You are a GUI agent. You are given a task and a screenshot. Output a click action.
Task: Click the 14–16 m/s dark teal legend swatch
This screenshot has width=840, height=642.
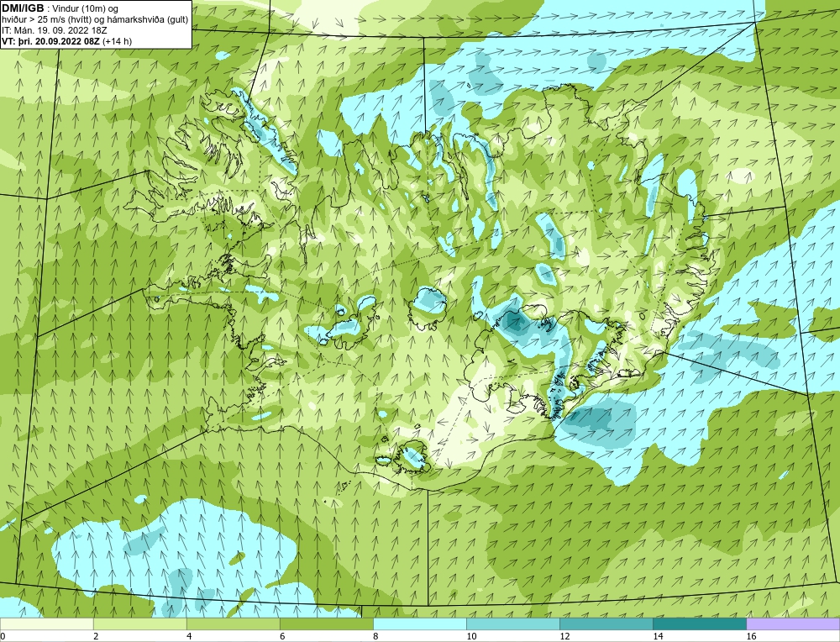coord(700,624)
